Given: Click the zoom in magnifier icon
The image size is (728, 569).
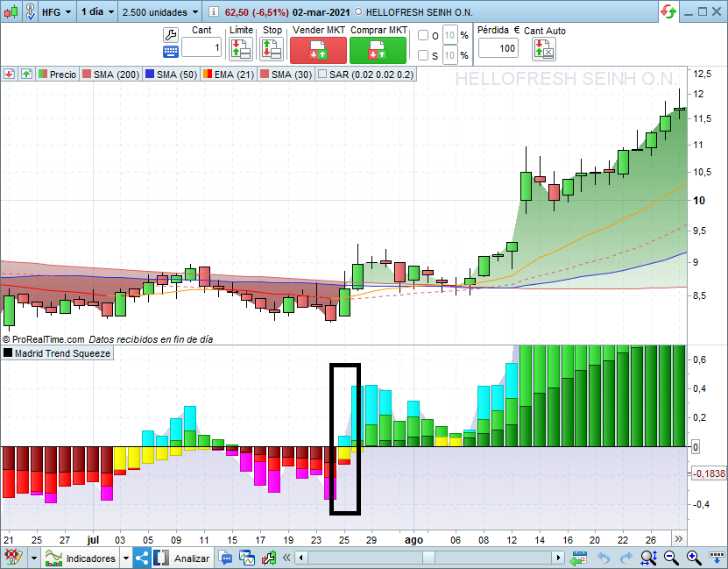Looking at the screenshot, I should tap(694, 558).
